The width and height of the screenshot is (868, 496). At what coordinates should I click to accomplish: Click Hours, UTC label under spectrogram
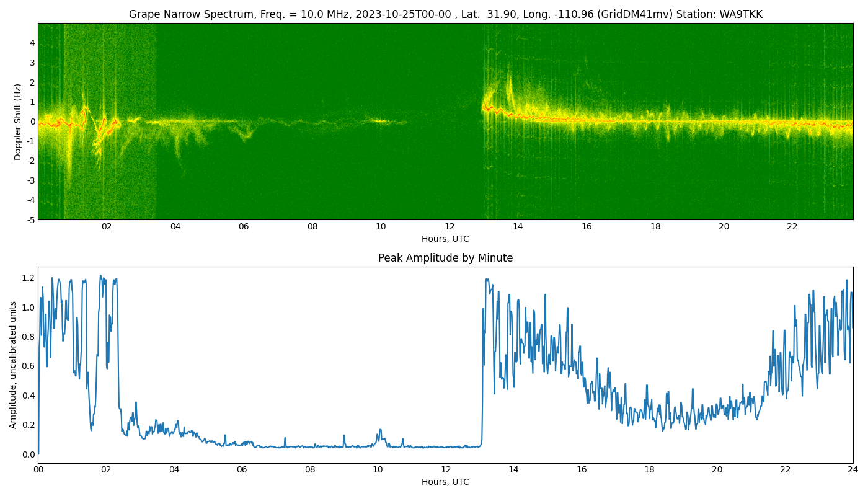445,239
